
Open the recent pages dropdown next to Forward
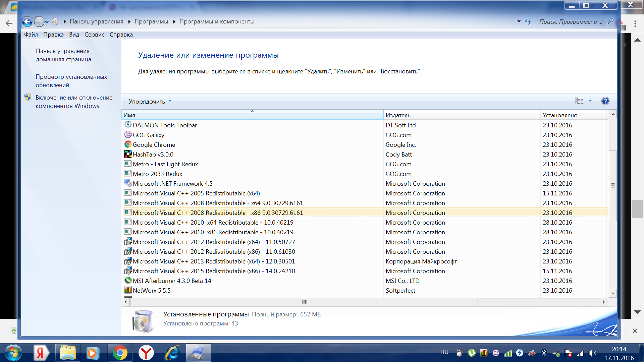(47, 22)
